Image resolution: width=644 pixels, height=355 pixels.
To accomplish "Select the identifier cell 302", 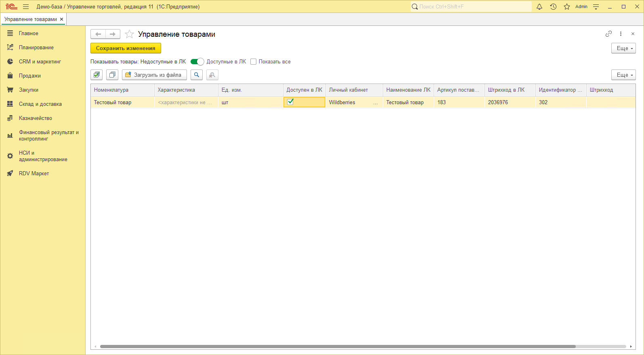I will (561, 103).
